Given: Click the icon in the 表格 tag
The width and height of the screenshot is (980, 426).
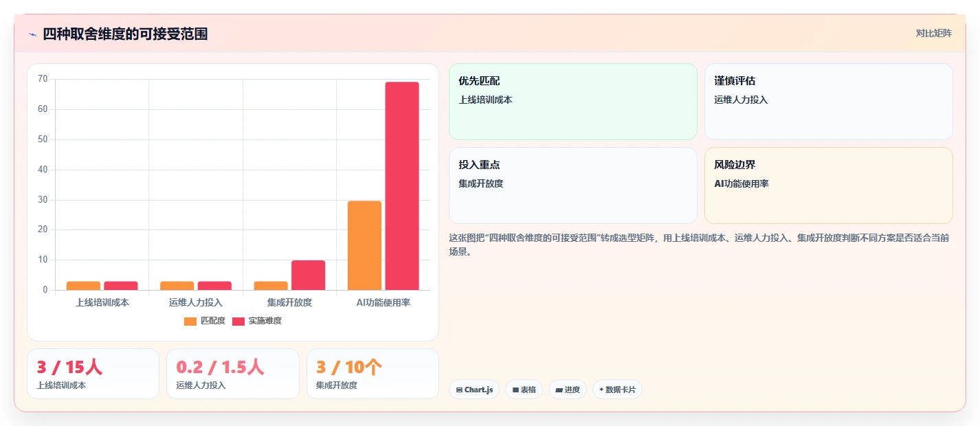Looking at the screenshot, I should coord(515,390).
